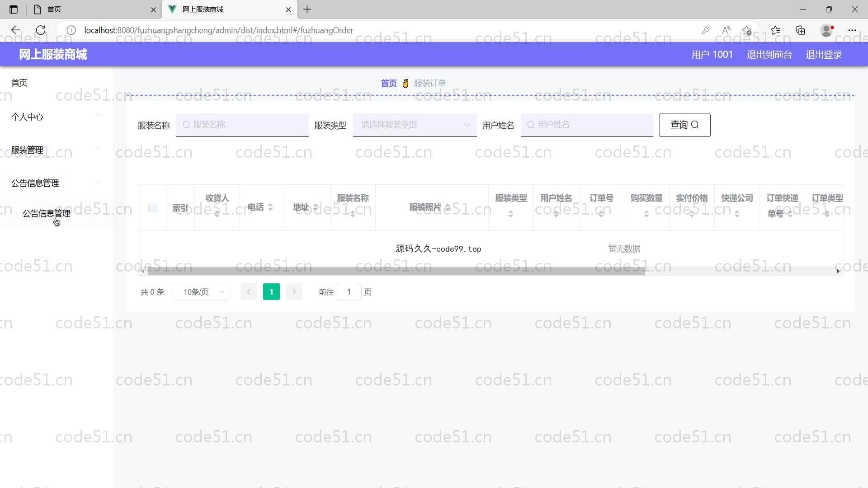Viewport: 868px width, 488px height.
Task: Go to previous page with left arrow
Action: coord(249,292)
